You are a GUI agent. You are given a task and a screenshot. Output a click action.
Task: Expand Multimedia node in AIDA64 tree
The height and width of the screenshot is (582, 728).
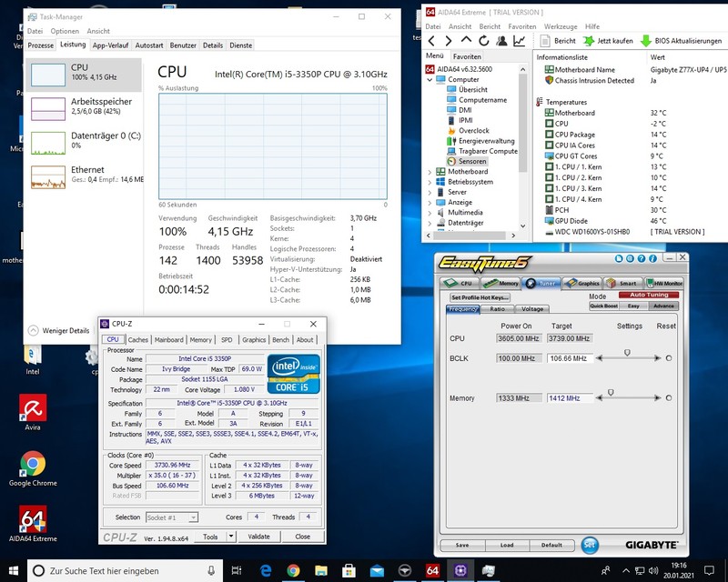click(430, 213)
